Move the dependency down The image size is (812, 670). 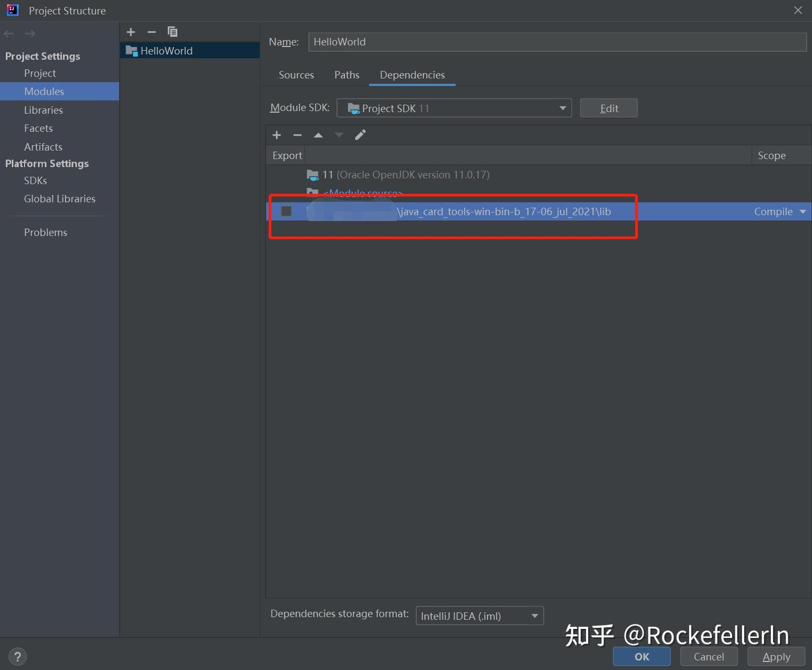pos(339,135)
